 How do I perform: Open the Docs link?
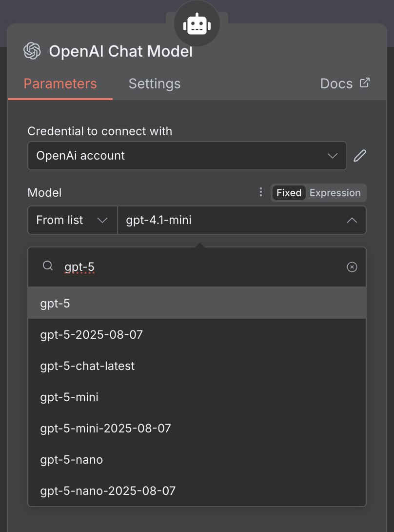coord(345,83)
